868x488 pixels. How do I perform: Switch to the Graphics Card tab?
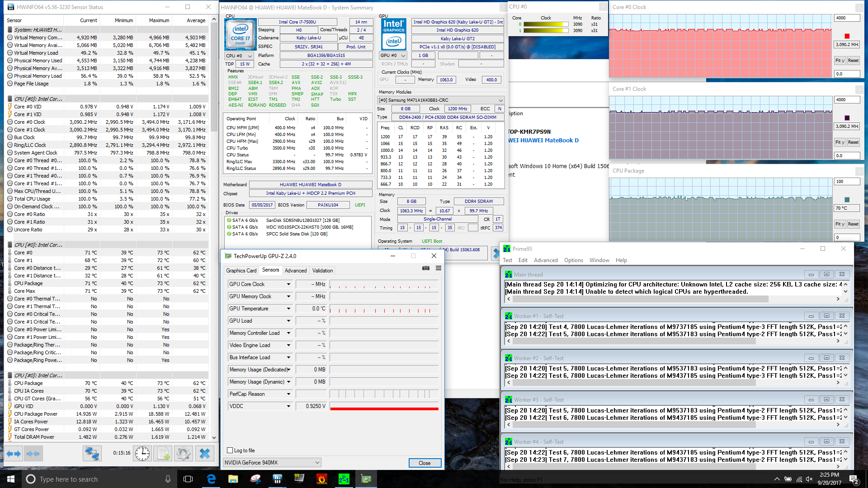[x=241, y=270]
